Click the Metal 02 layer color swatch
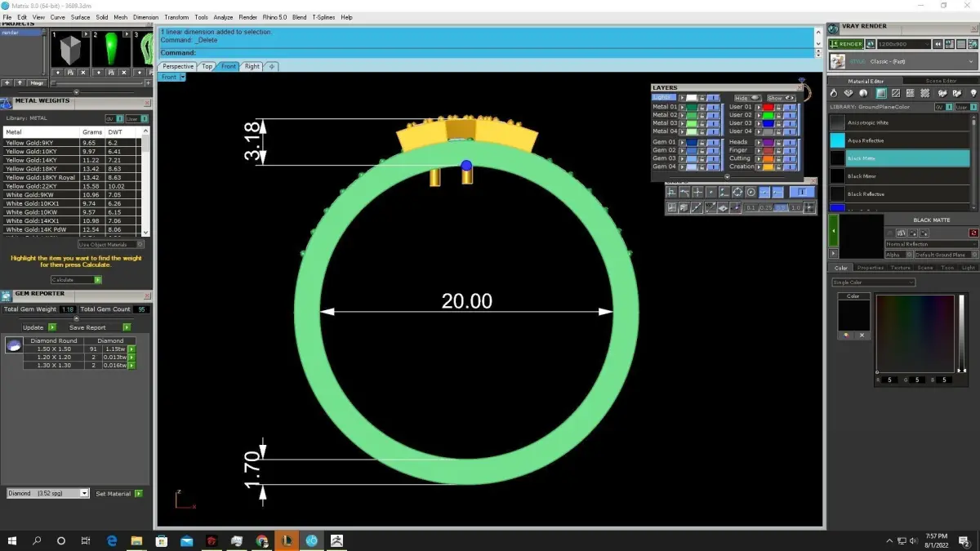The image size is (980, 551). point(692,115)
